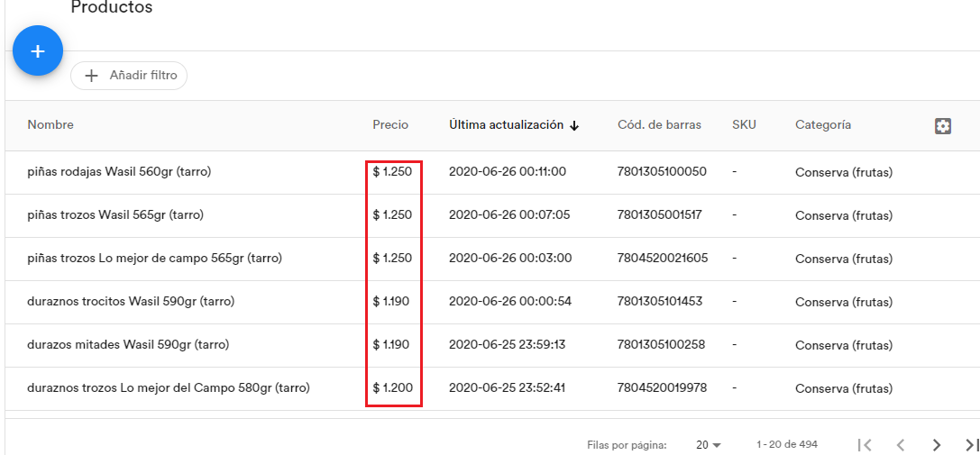Image resolution: width=980 pixels, height=455 pixels.
Task: Open piñas trozos Wasil 565gr product row
Action: [x=115, y=215]
